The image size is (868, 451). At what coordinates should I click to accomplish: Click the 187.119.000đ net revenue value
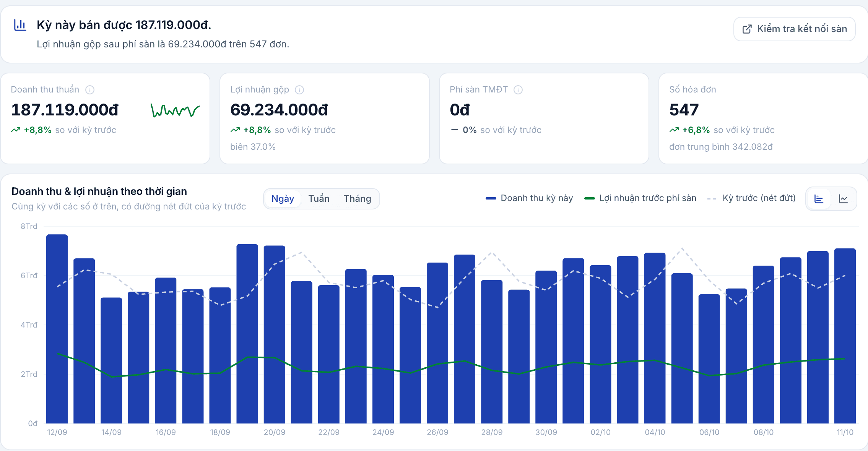65,110
